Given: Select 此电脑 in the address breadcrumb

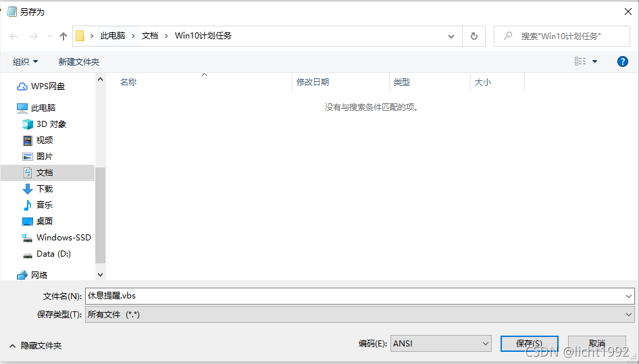Looking at the screenshot, I should (x=113, y=36).
